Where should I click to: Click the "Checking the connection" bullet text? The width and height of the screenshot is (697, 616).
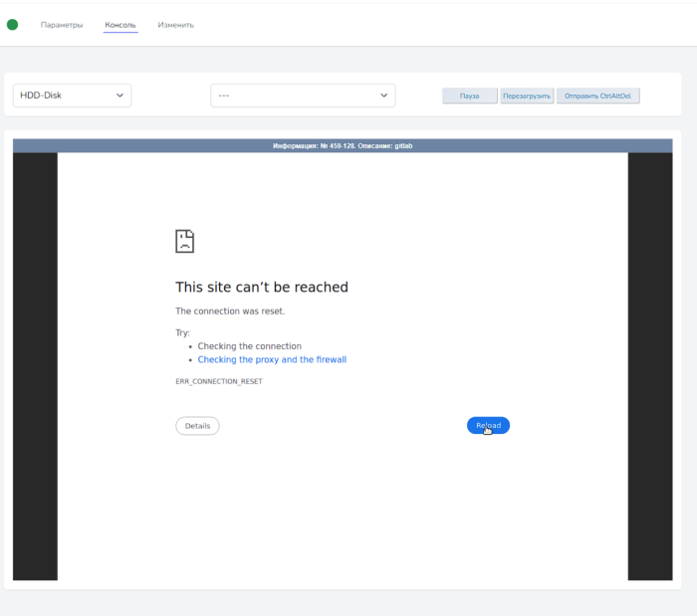point(249,346)
